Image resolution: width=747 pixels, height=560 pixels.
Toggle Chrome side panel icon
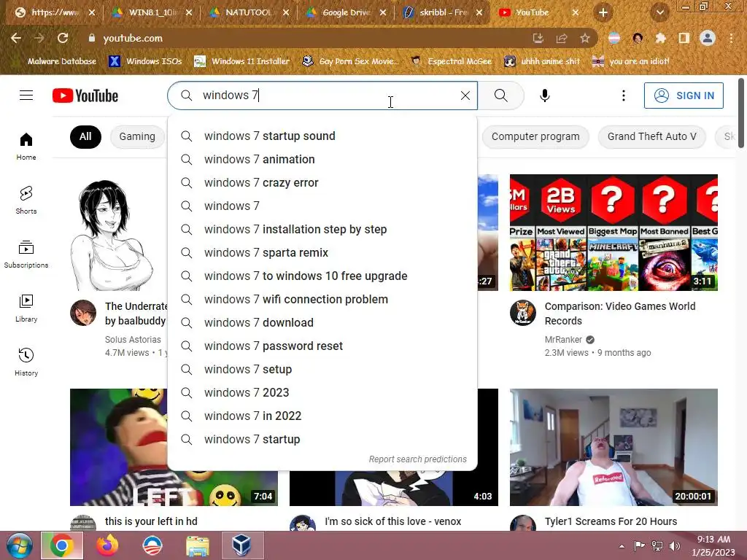click(684, 38)
